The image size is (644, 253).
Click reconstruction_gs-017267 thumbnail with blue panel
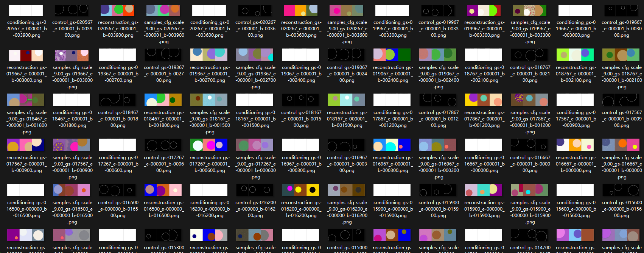point(209,145)
